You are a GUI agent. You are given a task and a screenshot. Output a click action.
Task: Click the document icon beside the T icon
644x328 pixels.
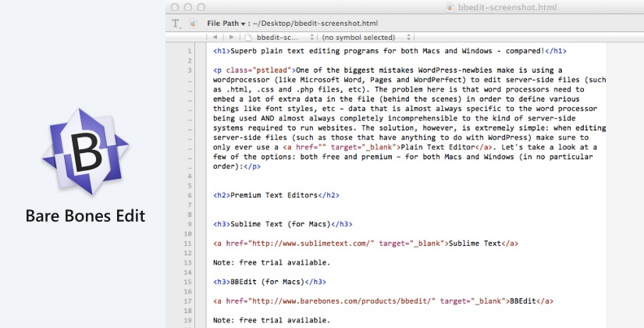[x=192, y=23]
